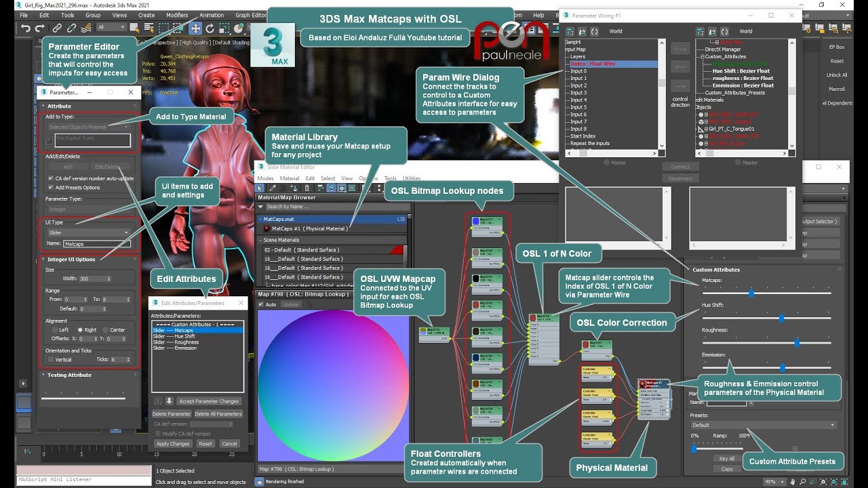This screenshot has width=868, height=488.
Task: Collapse Testing Attribute rollout
Action: (89, 375)
